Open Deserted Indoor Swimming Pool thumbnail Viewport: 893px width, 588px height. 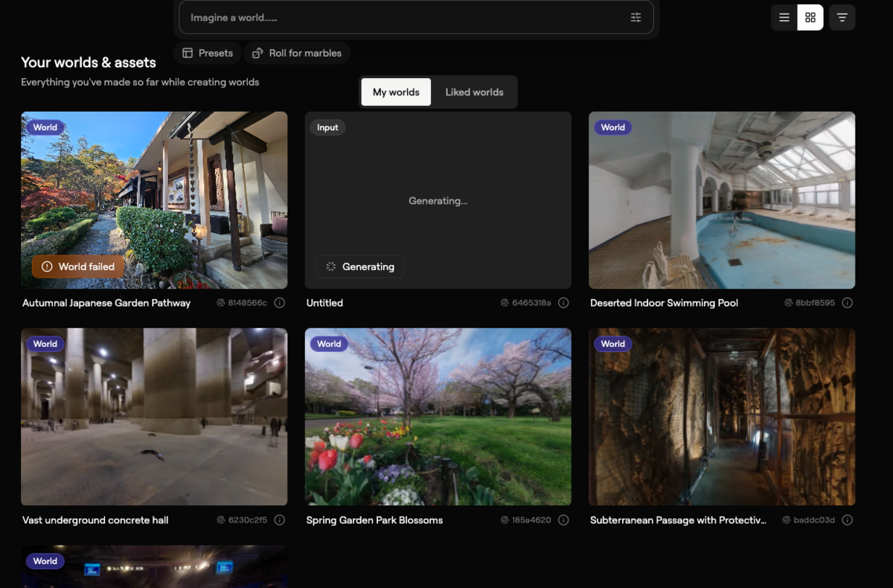[722, 200]
